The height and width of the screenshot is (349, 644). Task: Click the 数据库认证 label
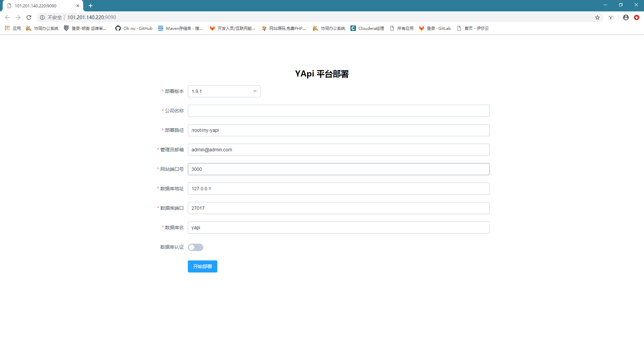[x=172, y=247]
